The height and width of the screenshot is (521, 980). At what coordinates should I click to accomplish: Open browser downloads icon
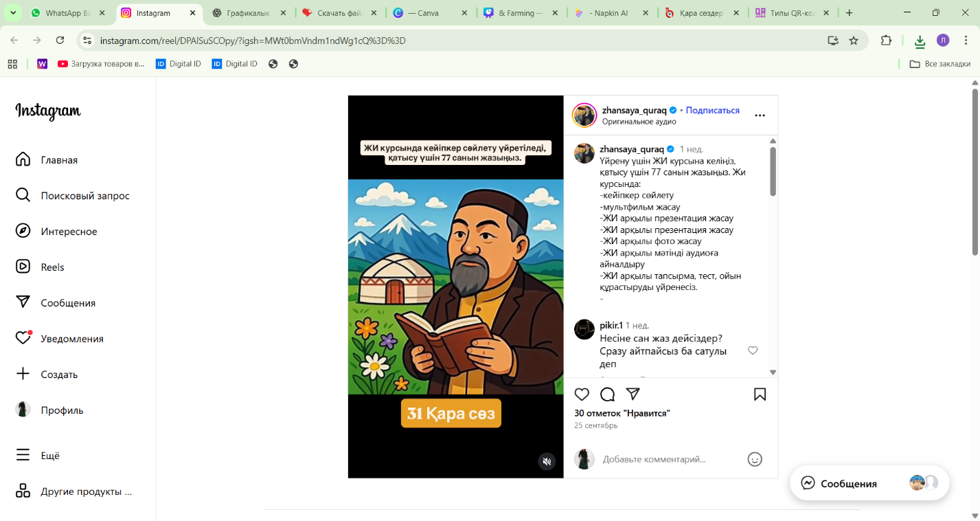[x=920, y=41]
